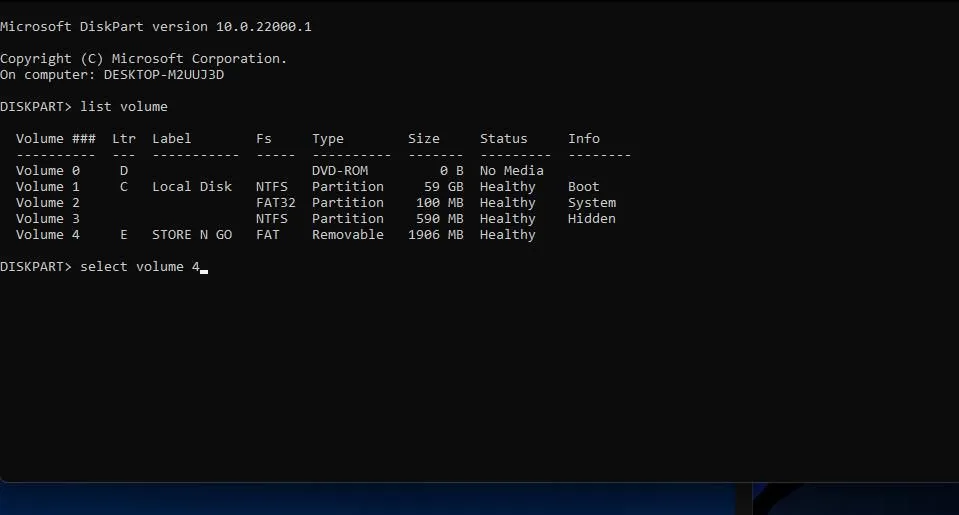This screenshot has height=515, width=959.
Task: Click drive letter 'C' of Volume 1
Action: pyautogui.click(x=124, y=187)
